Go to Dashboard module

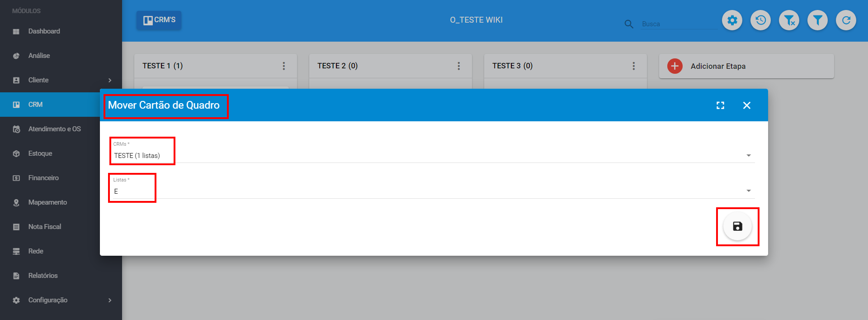44,31
